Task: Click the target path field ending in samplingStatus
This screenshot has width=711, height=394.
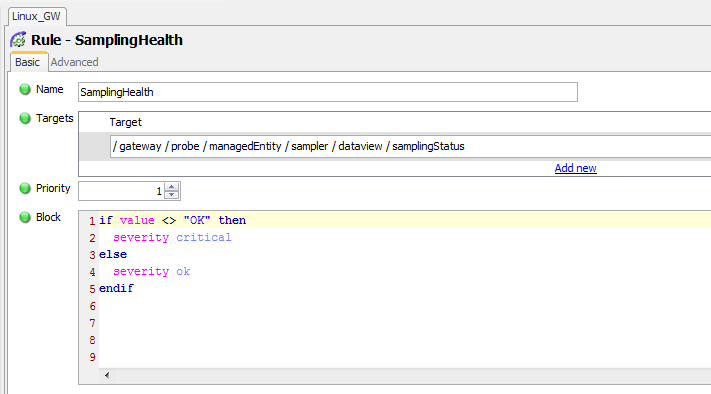Action: [x=410, y=146]
